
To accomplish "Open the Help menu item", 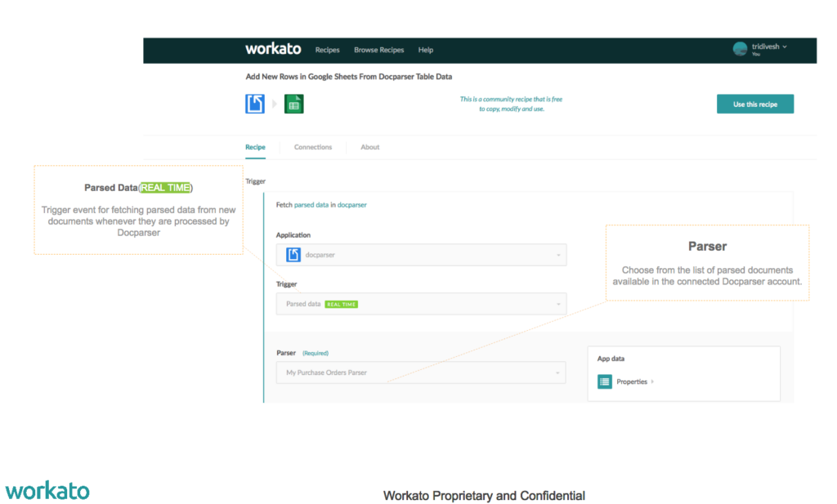I will pos(426,50).
